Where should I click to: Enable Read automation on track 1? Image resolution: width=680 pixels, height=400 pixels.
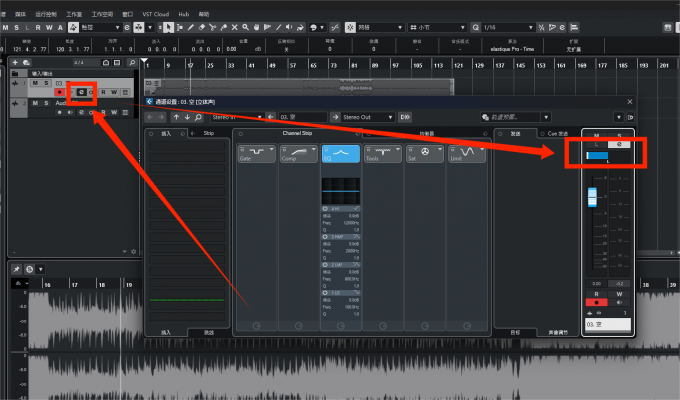click(x=103, y=92)
